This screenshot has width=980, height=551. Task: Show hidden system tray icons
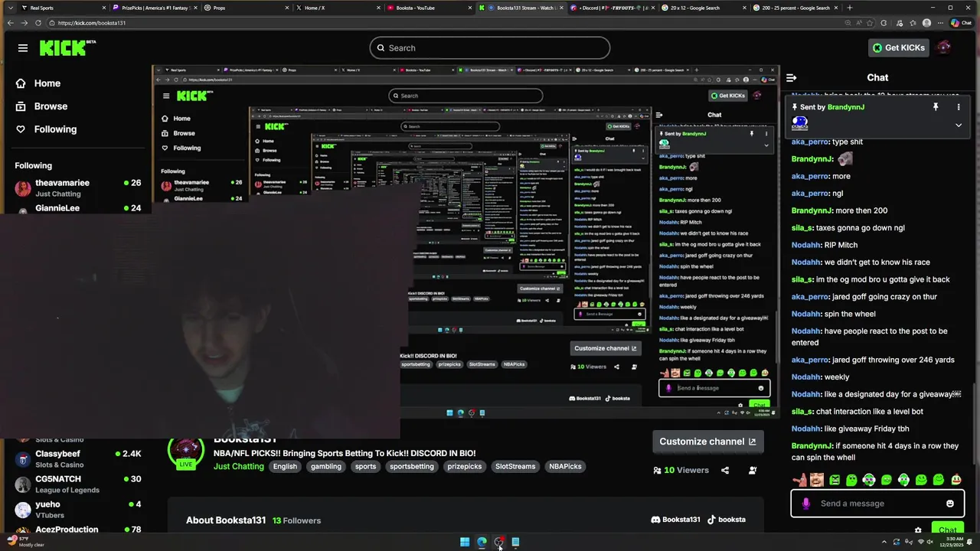tap(884, 542)
